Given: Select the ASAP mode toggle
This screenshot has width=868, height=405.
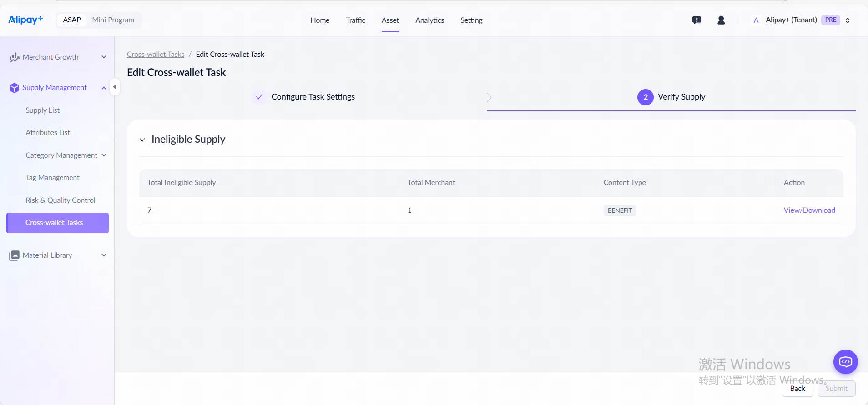Looking at the screenshot, I should [72, 20].
